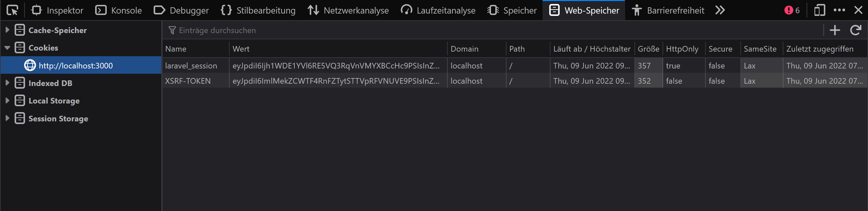The height and width of the screenshot is (211, 868).
Task: Select Session Storage in storage tree
Action: click(x=58, y=119)
